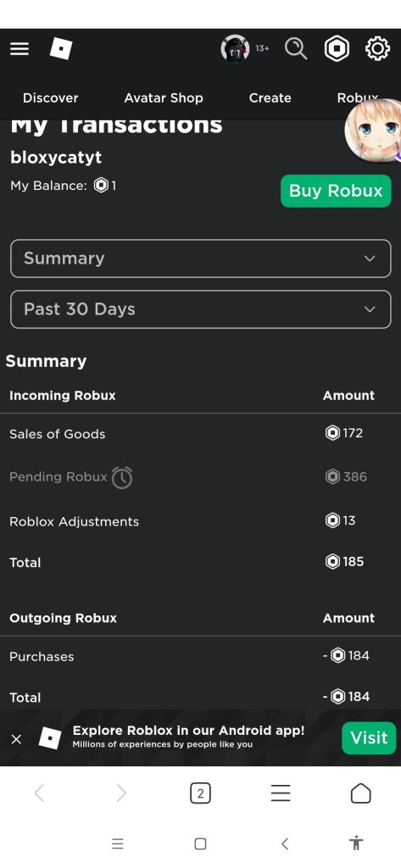Tap the Android accessibility icon
The height and width of the screenshot is (868, 401).
coord(356,843)
